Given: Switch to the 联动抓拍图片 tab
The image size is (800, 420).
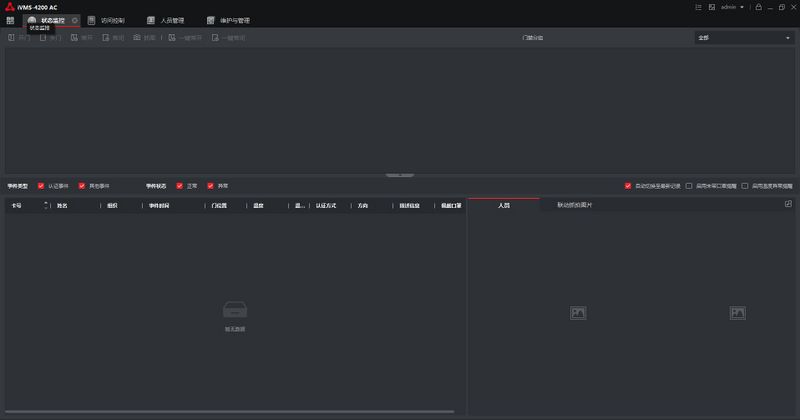Looking at the screenshot, I should click(574, 205).
